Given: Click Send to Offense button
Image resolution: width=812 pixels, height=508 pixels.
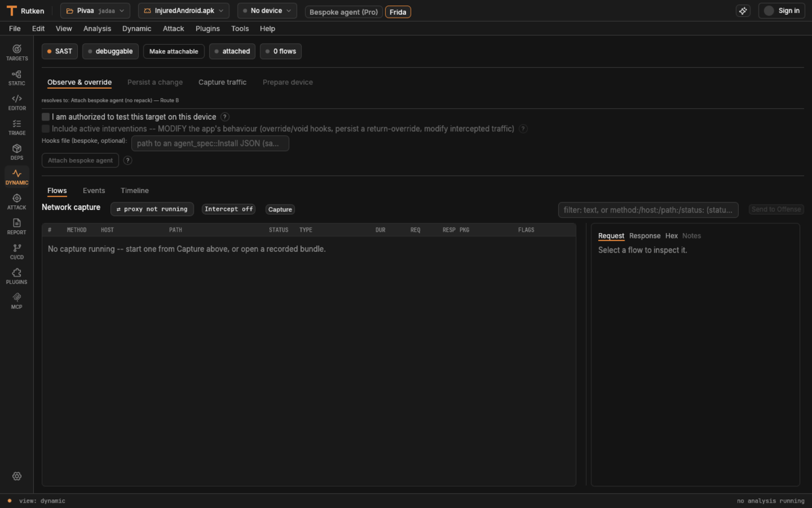Looking at the screenshot, I should click(x=776, y=209).
